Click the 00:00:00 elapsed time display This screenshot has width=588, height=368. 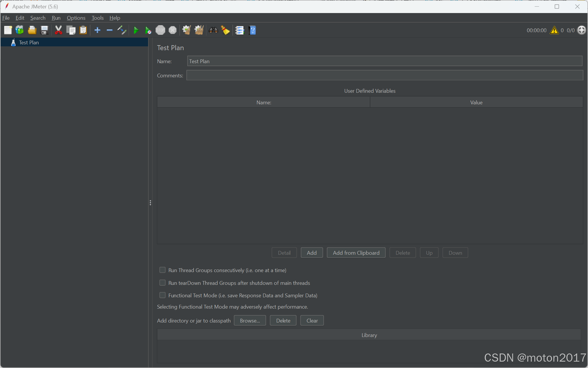point(536,30)
